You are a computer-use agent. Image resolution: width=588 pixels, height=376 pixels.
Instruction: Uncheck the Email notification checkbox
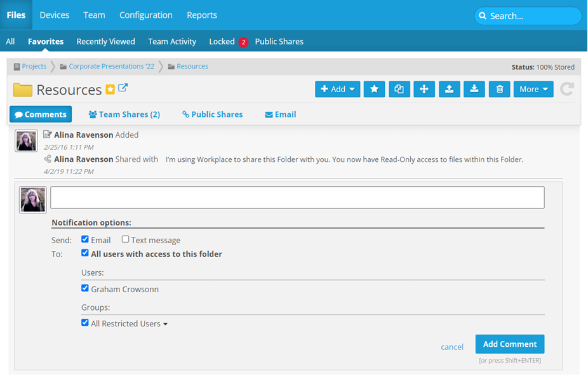[x=85, y=239]
